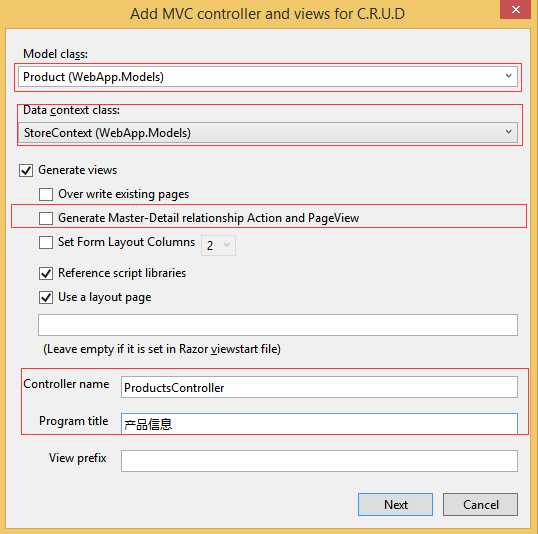Click the Generate Master-Detail relationship label text
This screenshot has height=534, width=538.
point(209,218)
